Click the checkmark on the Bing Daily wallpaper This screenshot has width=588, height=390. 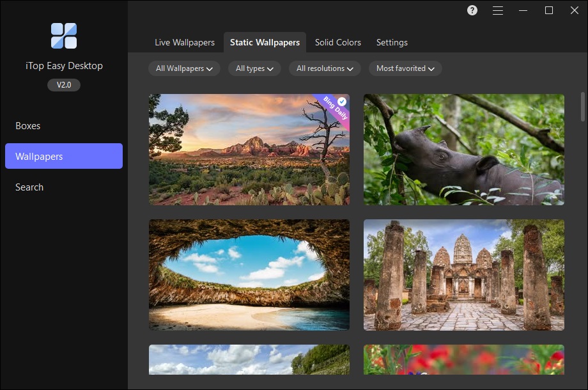(342, 101)
